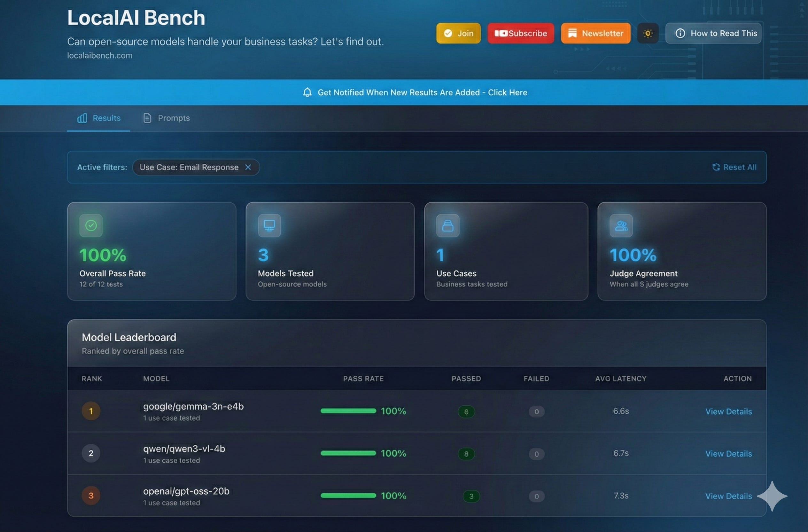Click the briefcase icon for Use Cases

[x=448, y=225]
